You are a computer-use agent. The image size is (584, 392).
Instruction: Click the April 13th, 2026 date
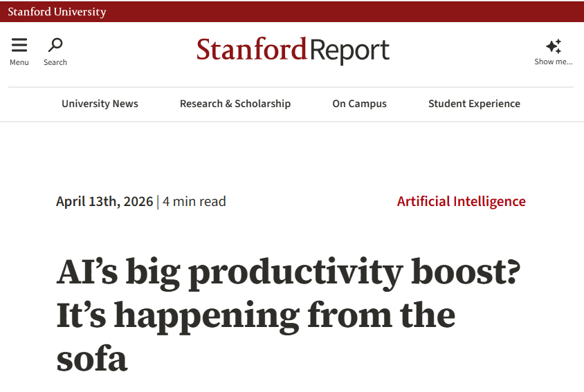104,201
